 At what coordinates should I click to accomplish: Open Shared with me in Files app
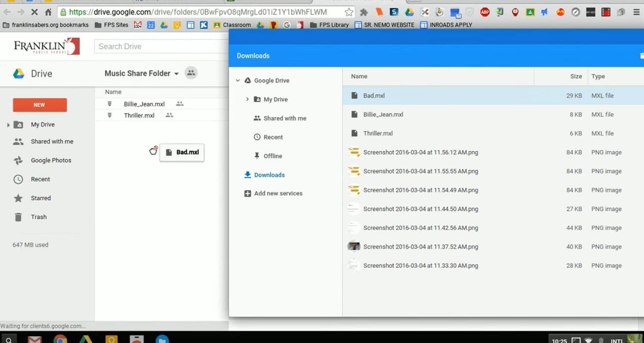coord(285,118)
